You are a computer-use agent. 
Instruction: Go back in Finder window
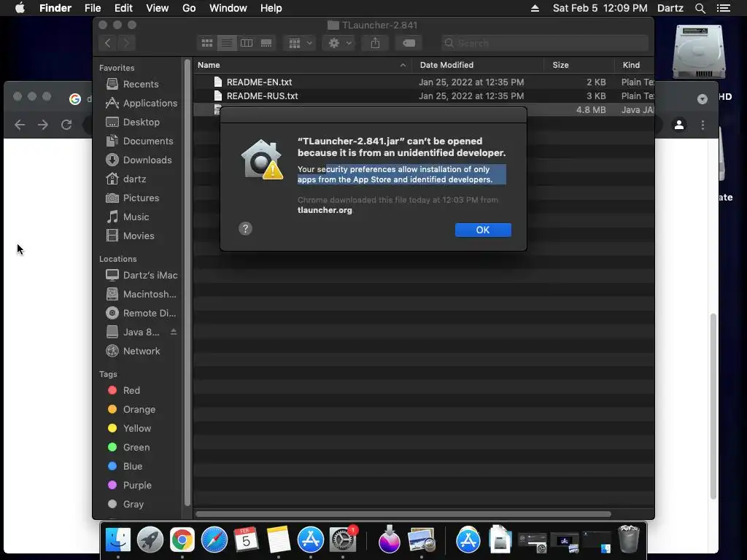pyautogui.click(x=108, y=43)
